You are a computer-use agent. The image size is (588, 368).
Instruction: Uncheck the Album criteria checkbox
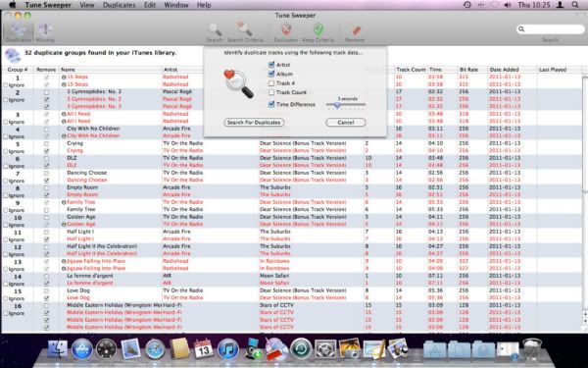[x=271, y=74]
